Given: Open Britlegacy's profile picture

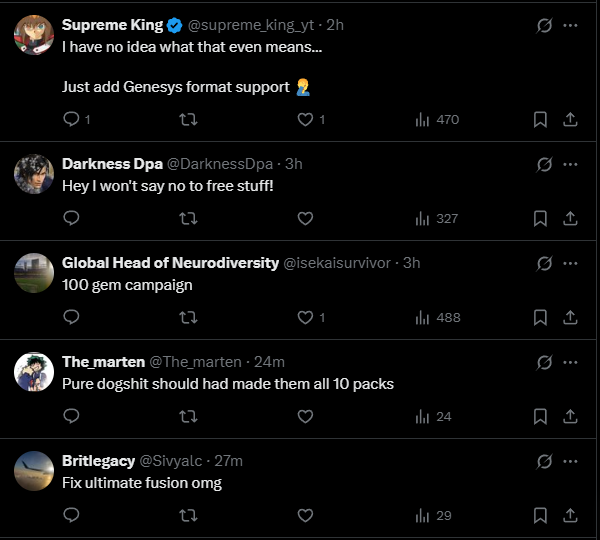Looking at the screenshot, I should tap(34, 470).
